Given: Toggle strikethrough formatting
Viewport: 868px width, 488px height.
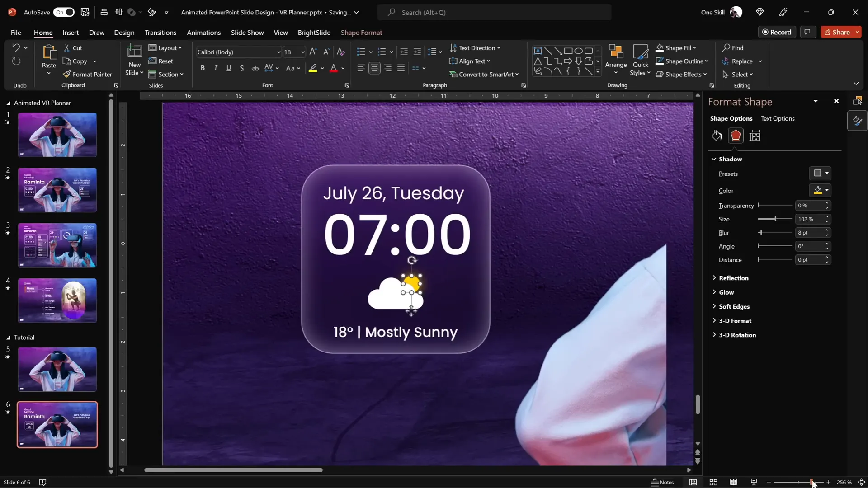Looking at the screenshot, I should (x=255, y=68).
